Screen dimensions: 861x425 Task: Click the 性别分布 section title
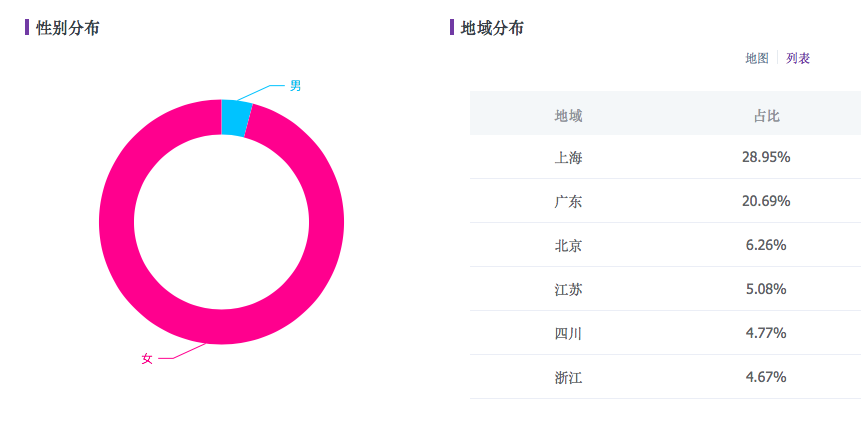point(67,28)
